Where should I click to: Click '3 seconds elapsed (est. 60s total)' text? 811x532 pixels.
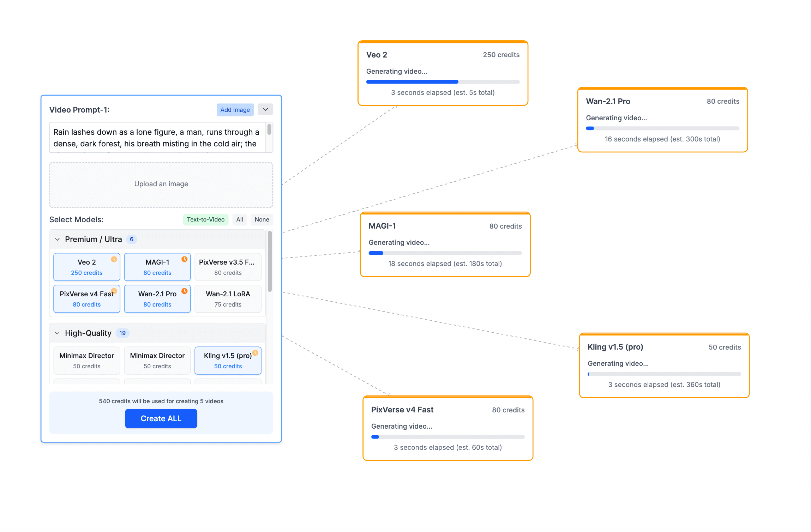click(x=448, y=447)
